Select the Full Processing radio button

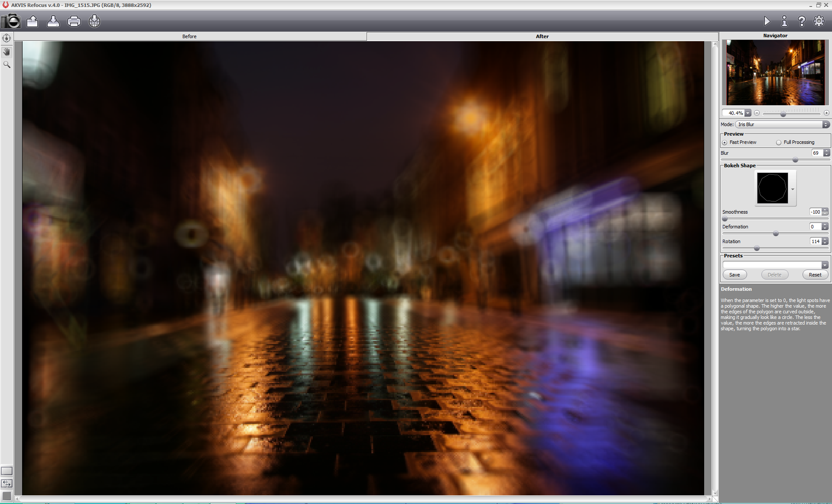point(779,143)
